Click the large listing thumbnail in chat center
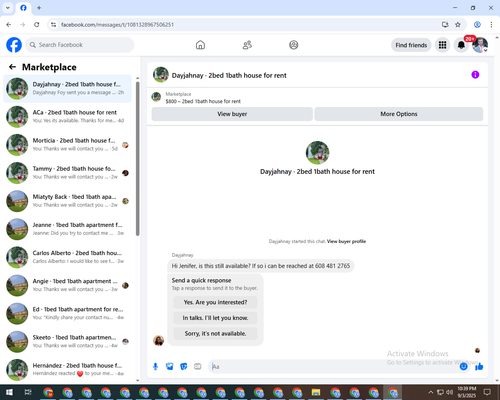 coord(317,153)
